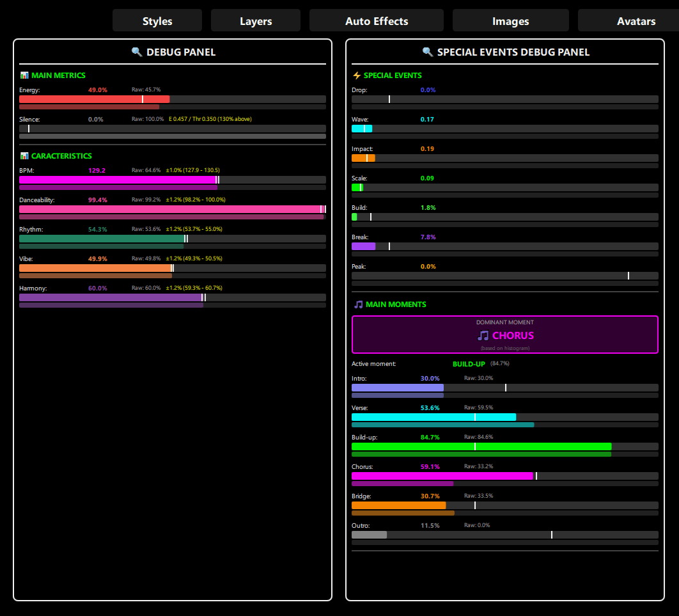Open the Auto Effects section
679x616 pixels.
[x=376, y=20]
